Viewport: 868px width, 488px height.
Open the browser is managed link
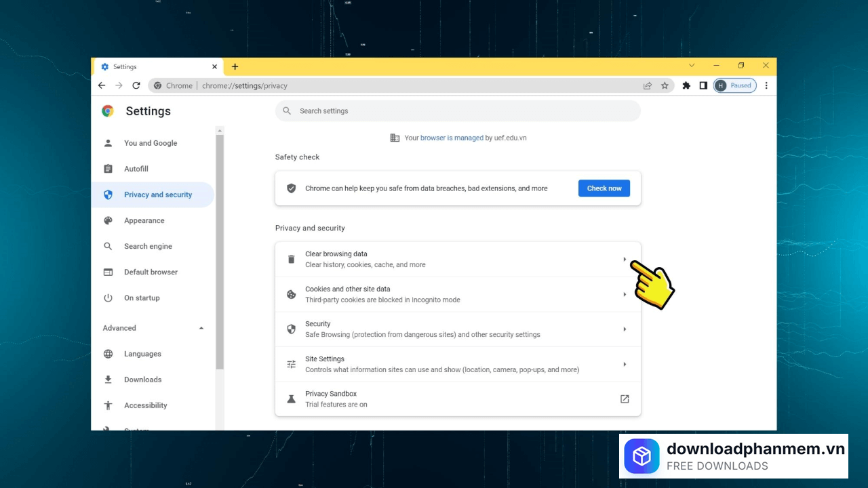click(x=451, y=138)
